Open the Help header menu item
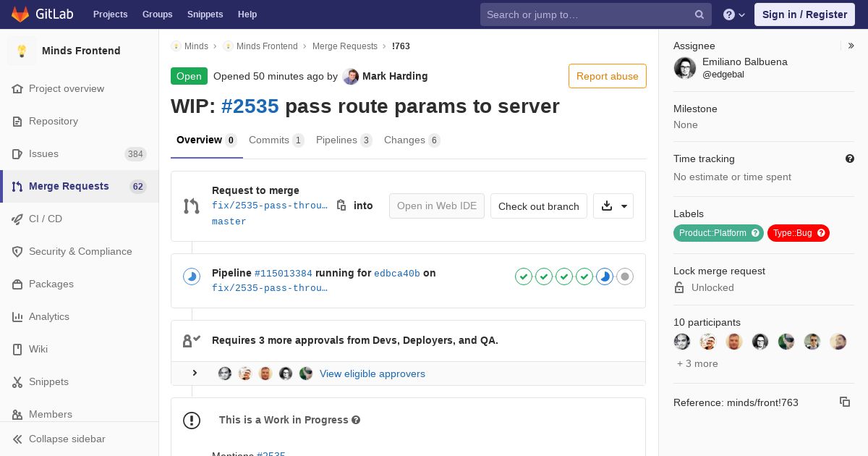This screenshot has width=868, height=456. pos(247,14)
